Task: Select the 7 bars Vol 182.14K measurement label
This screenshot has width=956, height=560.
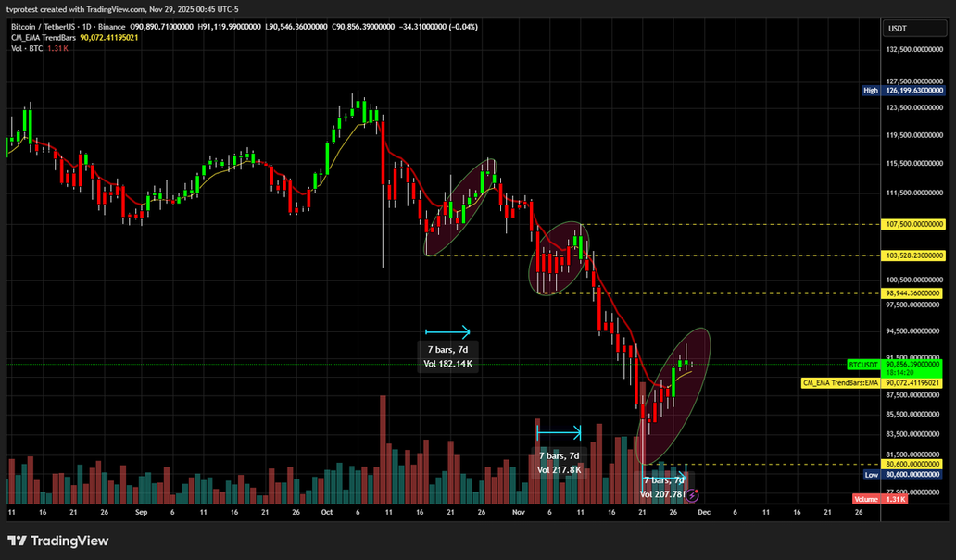Action: (x=447, y=356)
